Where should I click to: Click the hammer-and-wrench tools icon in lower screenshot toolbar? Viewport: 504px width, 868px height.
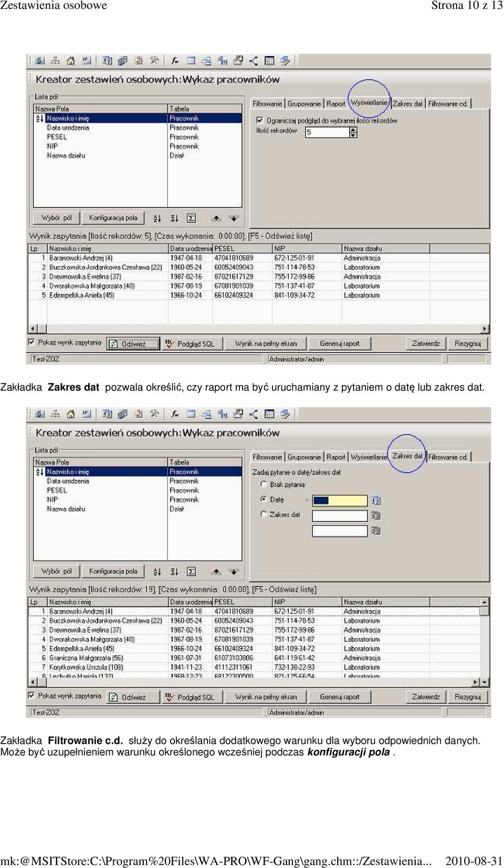[154, 414]
